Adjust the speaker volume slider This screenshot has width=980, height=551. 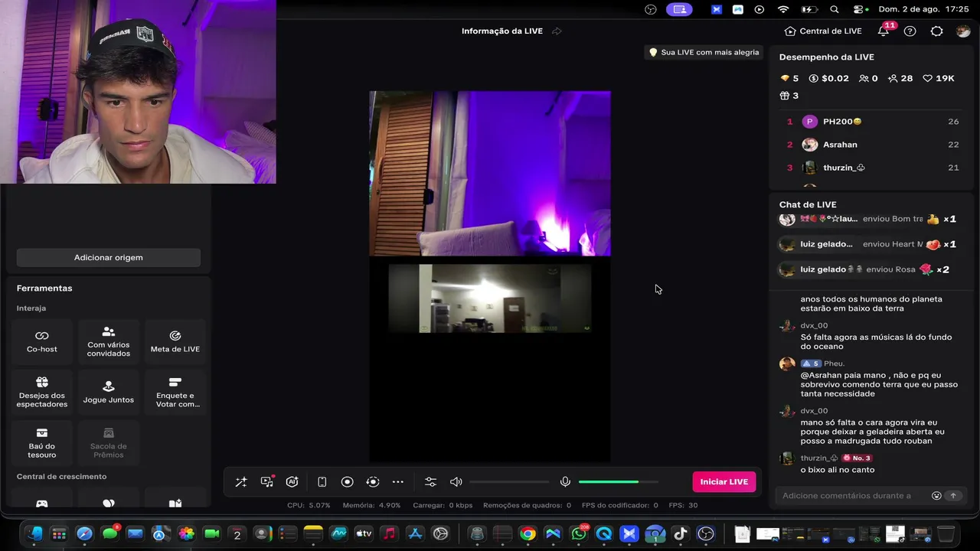pyautogui.click(x=510, y=482)
